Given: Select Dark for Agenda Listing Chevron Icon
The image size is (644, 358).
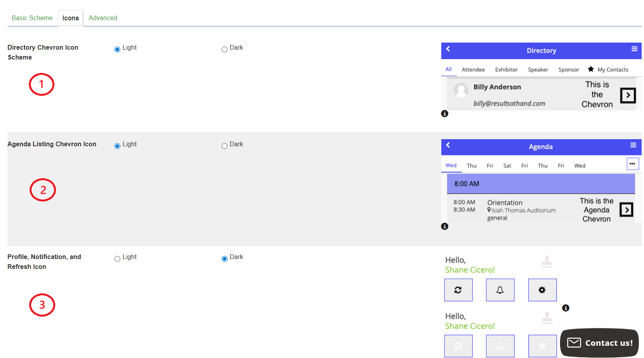Looking at the screenshot, I should pos(224,146).
